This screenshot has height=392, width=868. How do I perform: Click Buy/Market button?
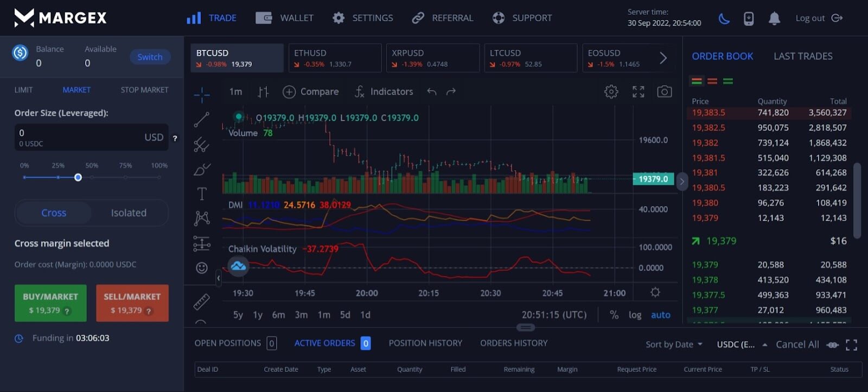[50, 303]
